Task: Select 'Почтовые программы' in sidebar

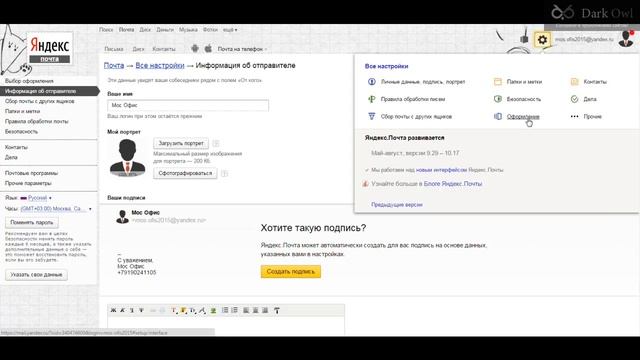Action: (31, 173)
